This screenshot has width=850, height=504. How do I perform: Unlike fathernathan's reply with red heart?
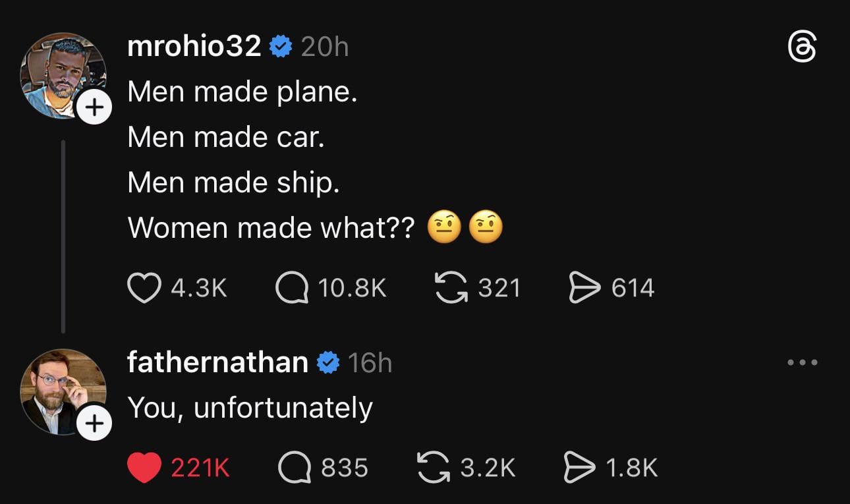coord(144,468)
